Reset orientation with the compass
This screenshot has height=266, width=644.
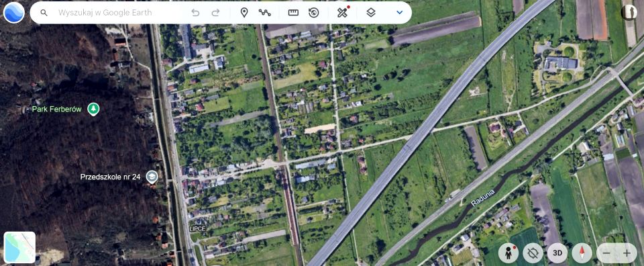582,253
